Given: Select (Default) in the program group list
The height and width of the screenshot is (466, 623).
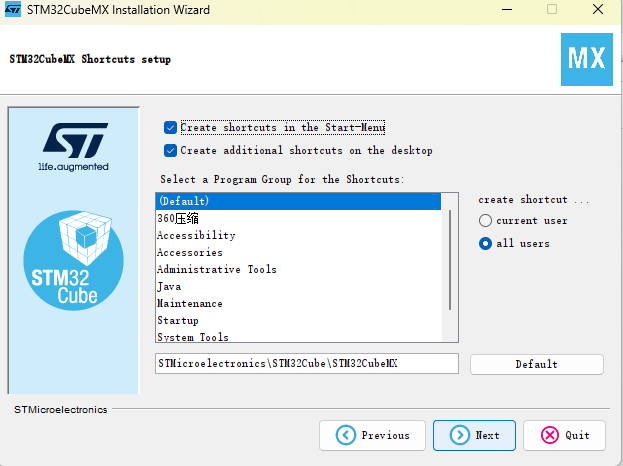Looking at the screenshot, I should [x=298, y=201].
